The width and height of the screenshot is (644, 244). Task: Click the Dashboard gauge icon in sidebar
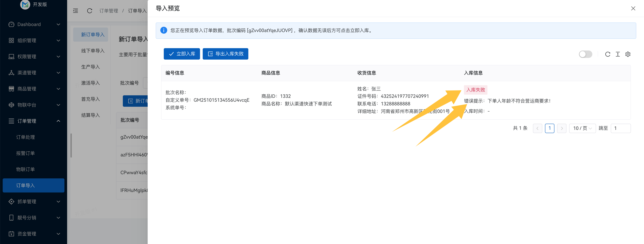tap(11, 24)
